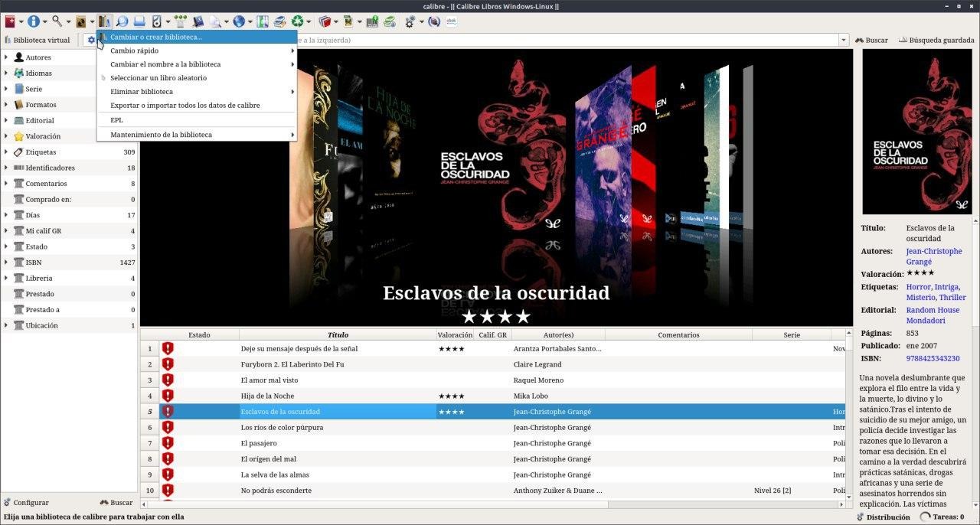980x525 pixels.
Task: Expand the Etiquetas category arrow
Action: point(6,152)
